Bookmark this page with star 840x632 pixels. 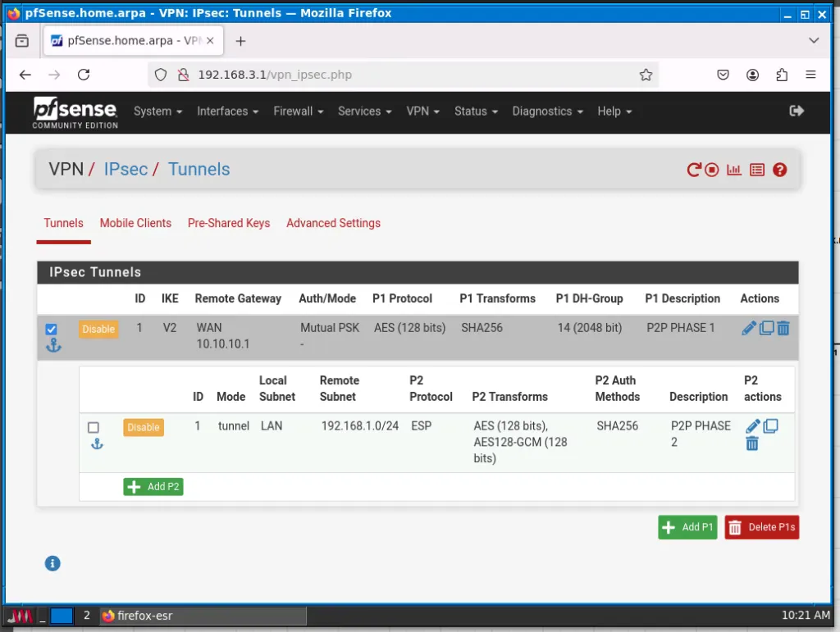646,75
